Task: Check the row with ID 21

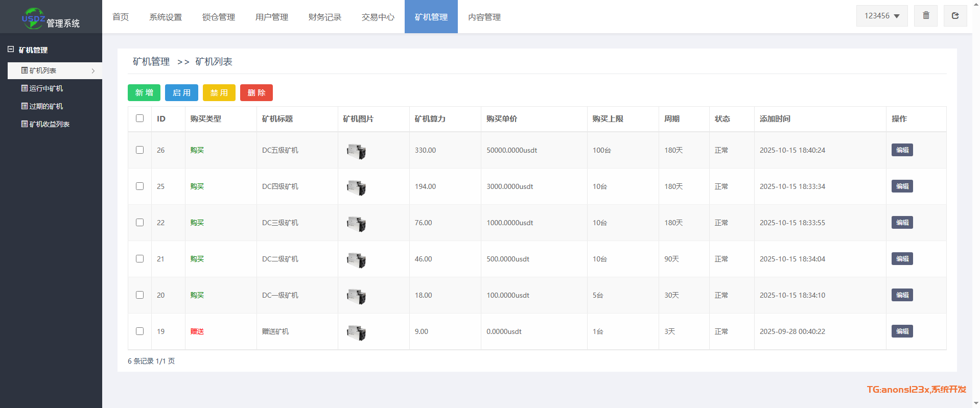Action: [x=139, y=258]
